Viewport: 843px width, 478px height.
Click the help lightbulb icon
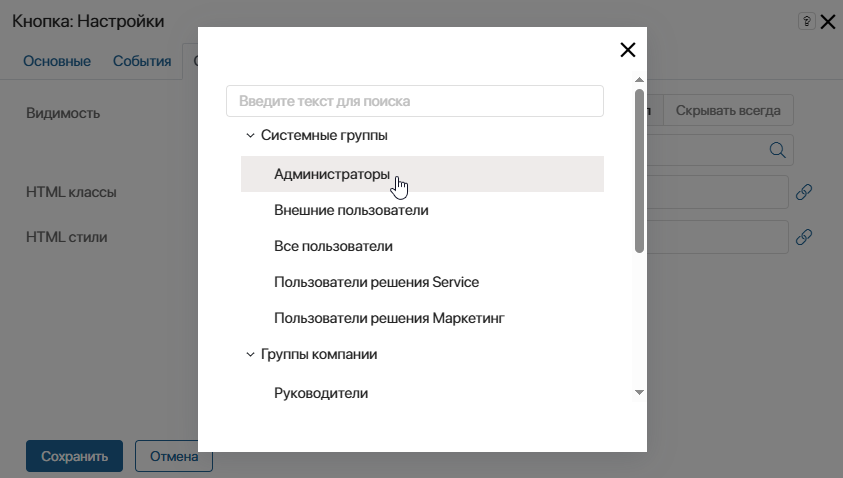tap(806, 21)
